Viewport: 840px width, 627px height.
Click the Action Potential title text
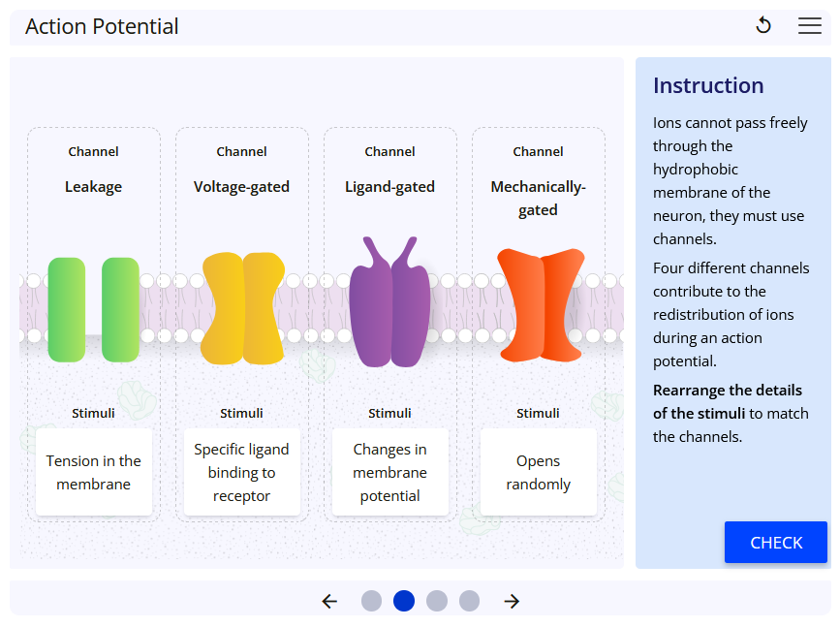pos(101,26)
